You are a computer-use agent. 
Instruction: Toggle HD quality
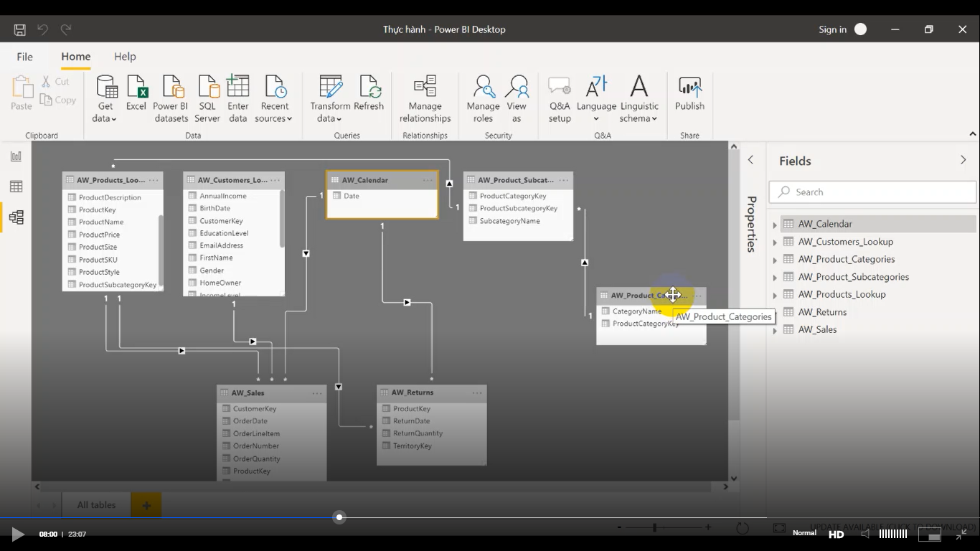[x=837, y=534]
